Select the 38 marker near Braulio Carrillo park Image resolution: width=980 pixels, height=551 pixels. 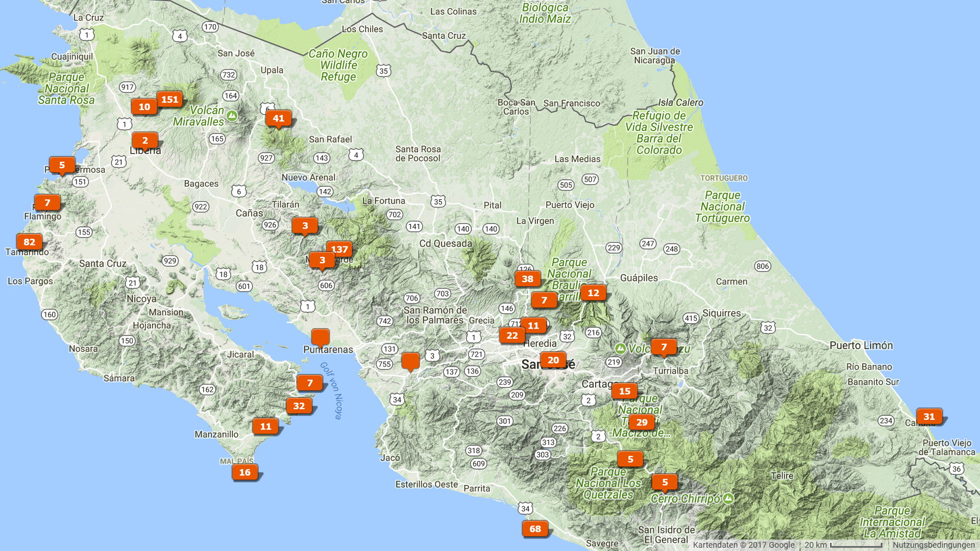click(x=527, y=279)
